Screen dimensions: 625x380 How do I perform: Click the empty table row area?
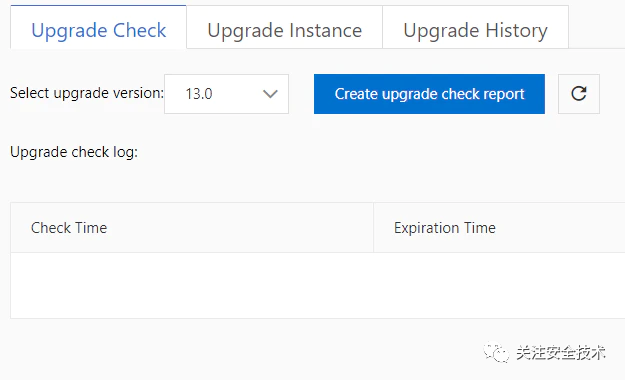point(318,285)
